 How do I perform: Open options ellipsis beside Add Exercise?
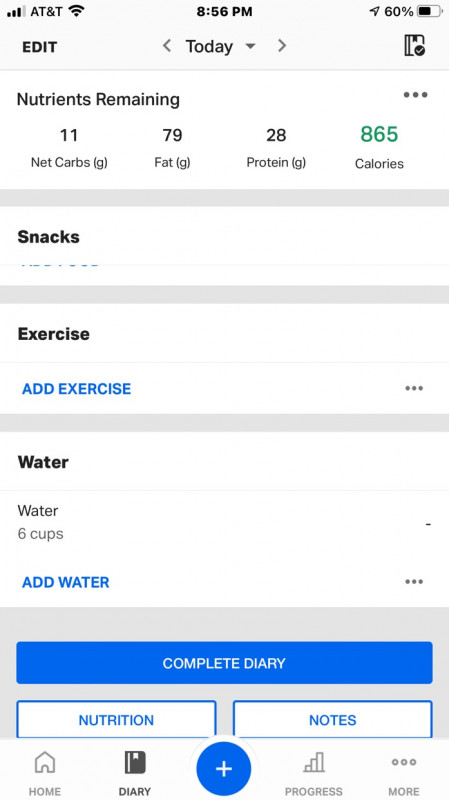414,388
